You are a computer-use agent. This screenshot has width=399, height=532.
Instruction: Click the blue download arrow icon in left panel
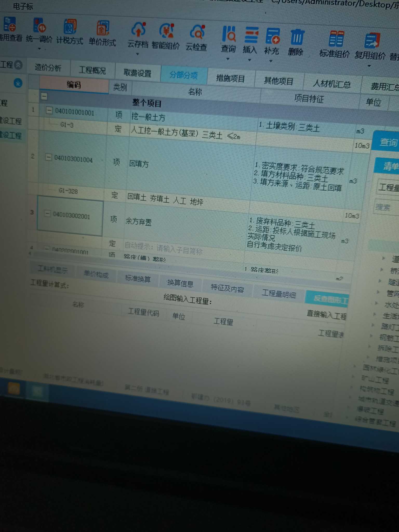(18, 83)
